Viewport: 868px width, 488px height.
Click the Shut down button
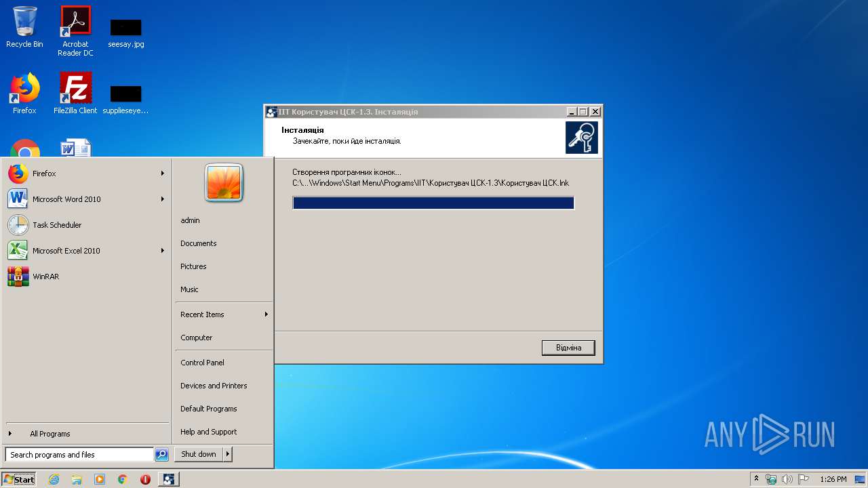coord(199,454)
